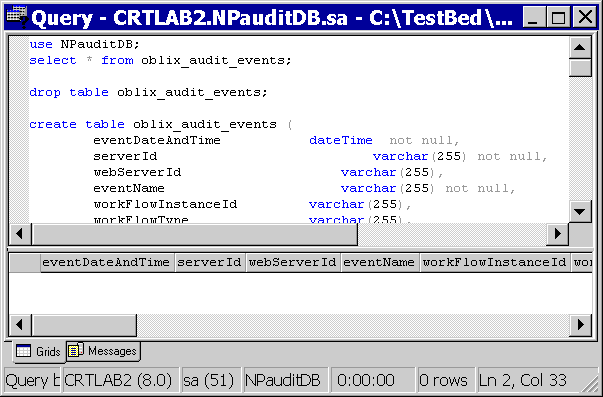603x397 pixels.
Task: Select the serverId column header
Action: point(210,262)
